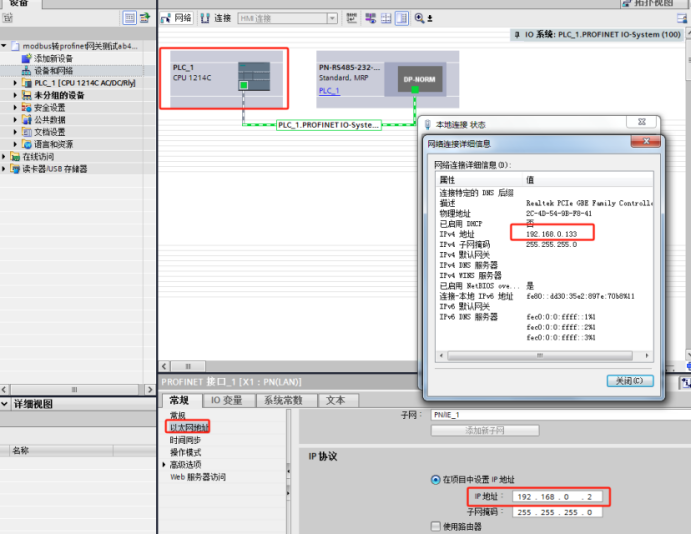Expand the 安全设置 tree node
This screenshot has width=692, height=535.
pos(15,107)
